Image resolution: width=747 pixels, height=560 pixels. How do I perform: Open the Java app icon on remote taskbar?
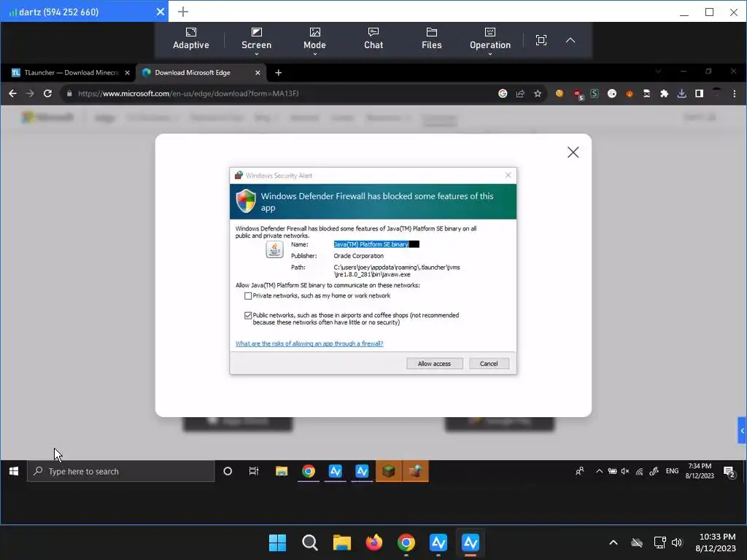pyautogui.click(x=415, y=471)
